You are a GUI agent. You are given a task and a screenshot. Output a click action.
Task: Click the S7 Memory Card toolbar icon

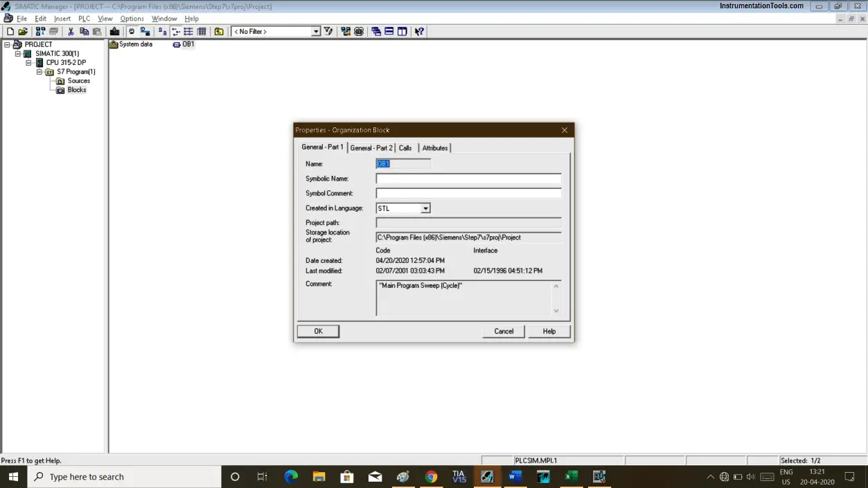pos(53,31)
